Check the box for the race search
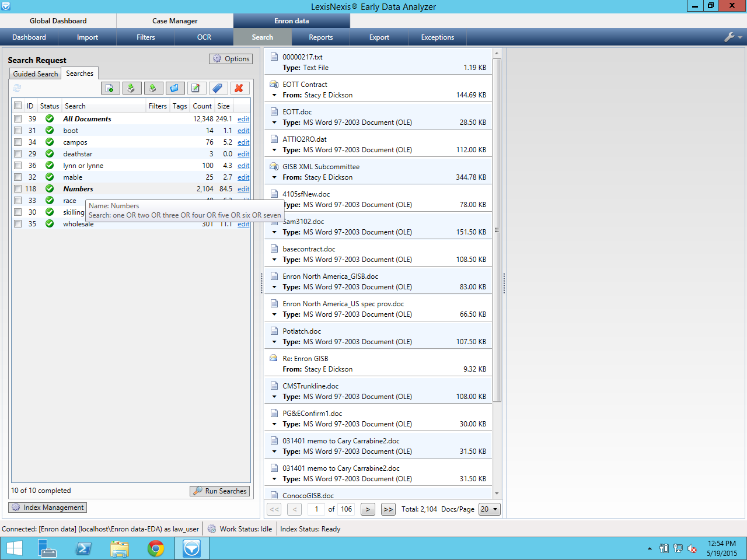The height and width of the screenshot is (560, 747). (x=18, y=200)
